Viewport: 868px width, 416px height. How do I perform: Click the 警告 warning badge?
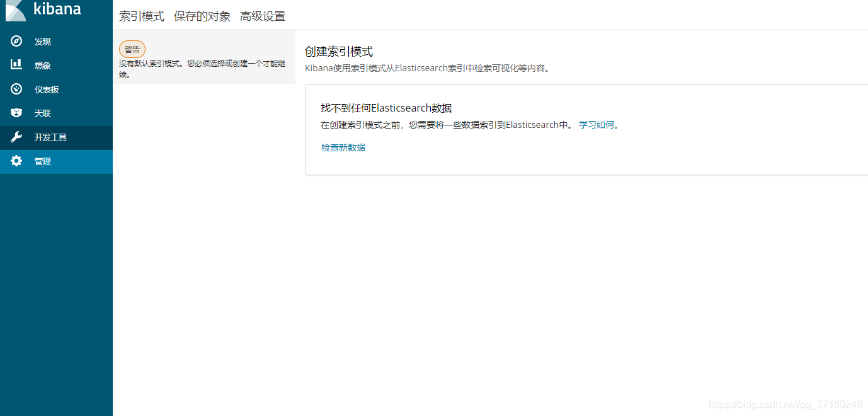click(x=132, y=49)
